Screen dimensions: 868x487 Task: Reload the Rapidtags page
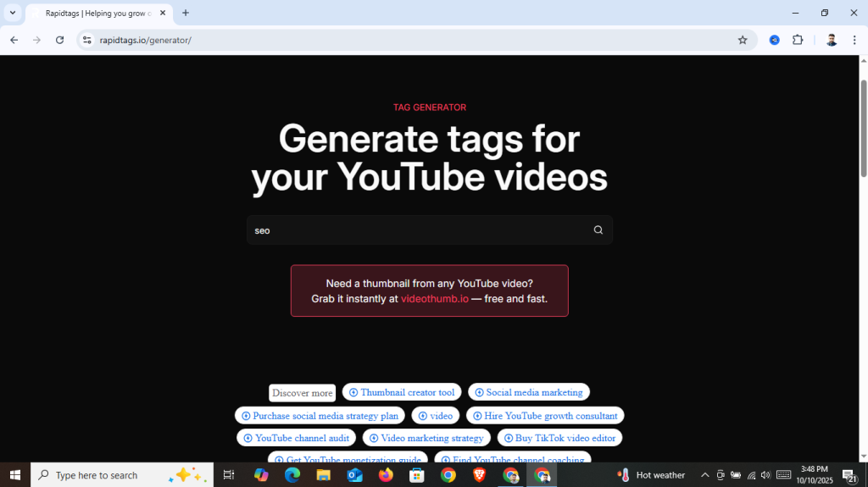(59, 40)
